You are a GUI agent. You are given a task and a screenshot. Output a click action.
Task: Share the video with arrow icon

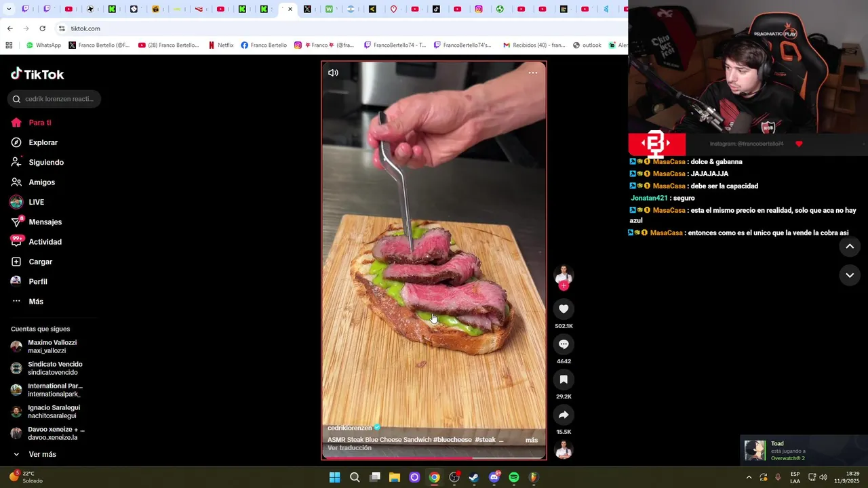[564, 415]
